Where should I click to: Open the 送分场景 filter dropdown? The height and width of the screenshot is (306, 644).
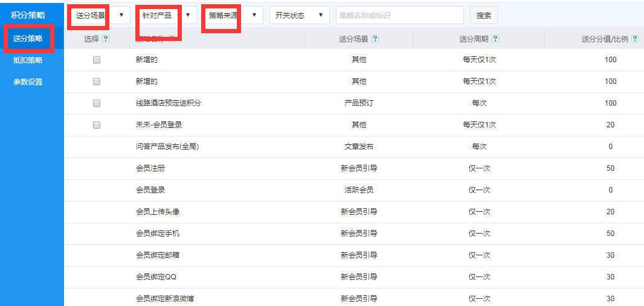100,15
